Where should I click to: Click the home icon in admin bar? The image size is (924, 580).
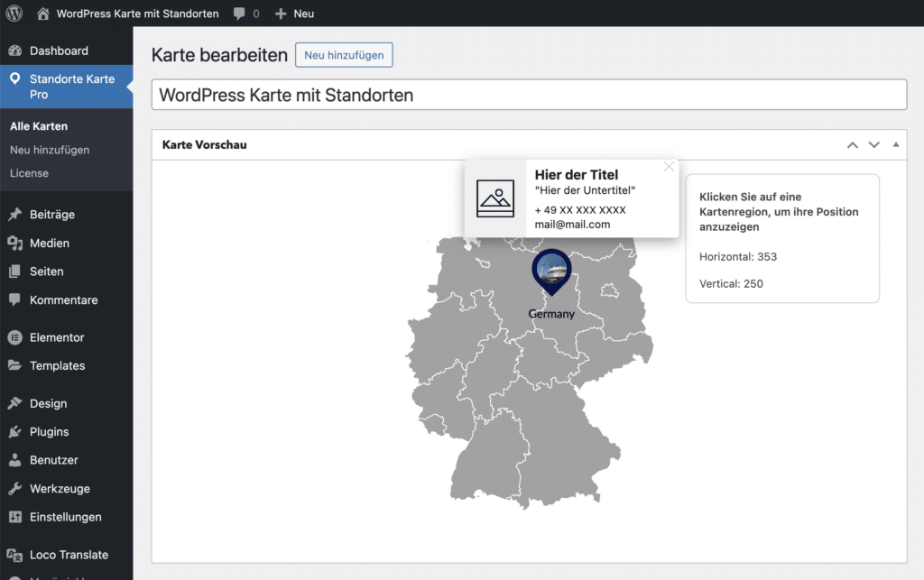[42, 14]
